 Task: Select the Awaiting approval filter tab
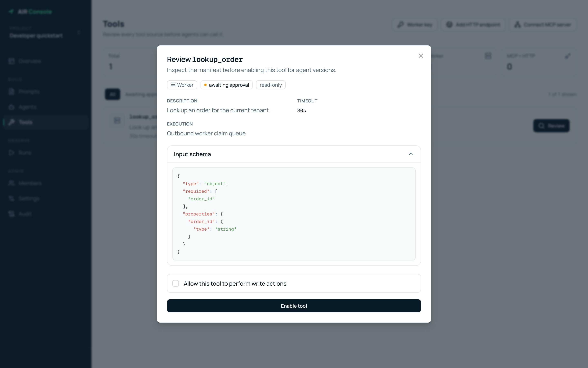pos(141,94)
